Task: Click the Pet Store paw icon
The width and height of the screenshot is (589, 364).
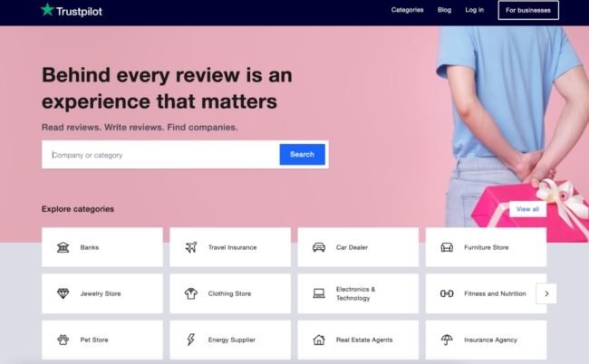Action: [63, 340]
